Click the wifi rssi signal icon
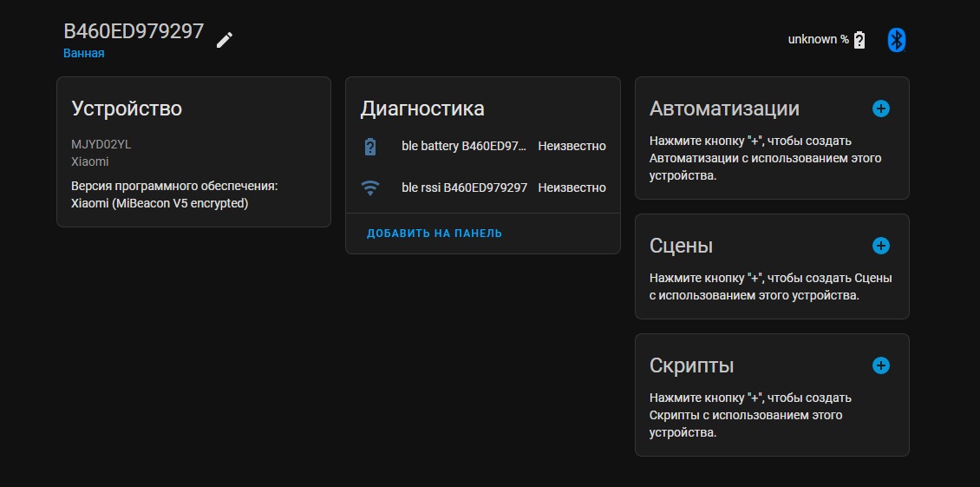This screenshot has height=487, width=980. click(370, 188)
